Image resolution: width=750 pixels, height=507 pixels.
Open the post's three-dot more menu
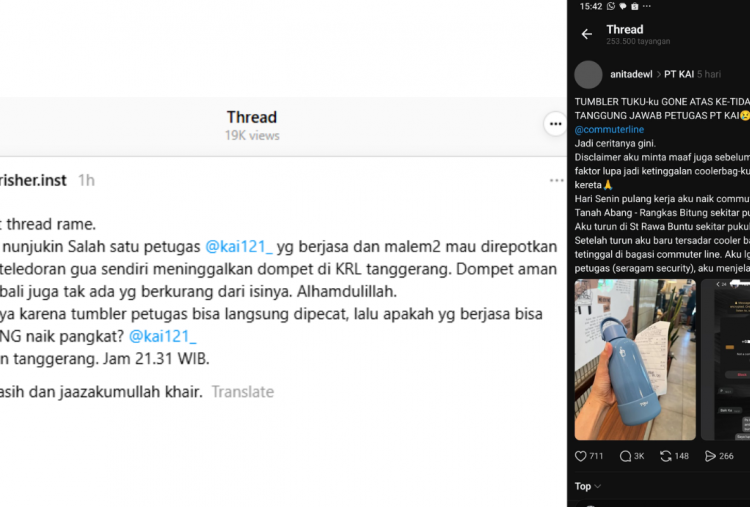[556, 180]
